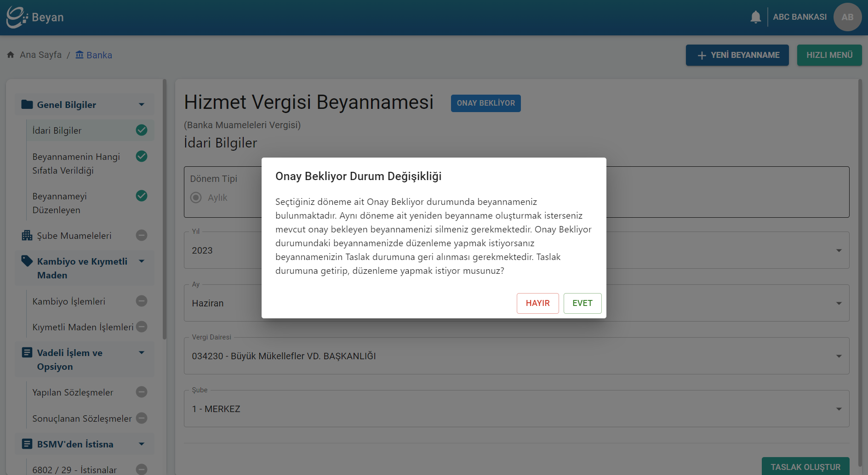Click the status icon for Yapılan Sözleşmeler
This screenshot has height=475, width=868.
click(x=142, y=392)
